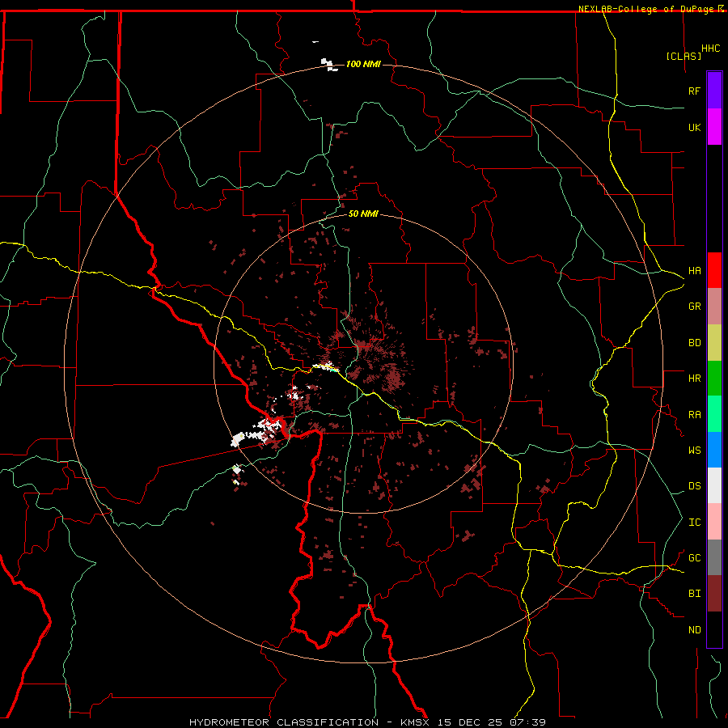Click the GC legend label
Image resolution: width=728 pixels, height=728 pixels.
694,558
